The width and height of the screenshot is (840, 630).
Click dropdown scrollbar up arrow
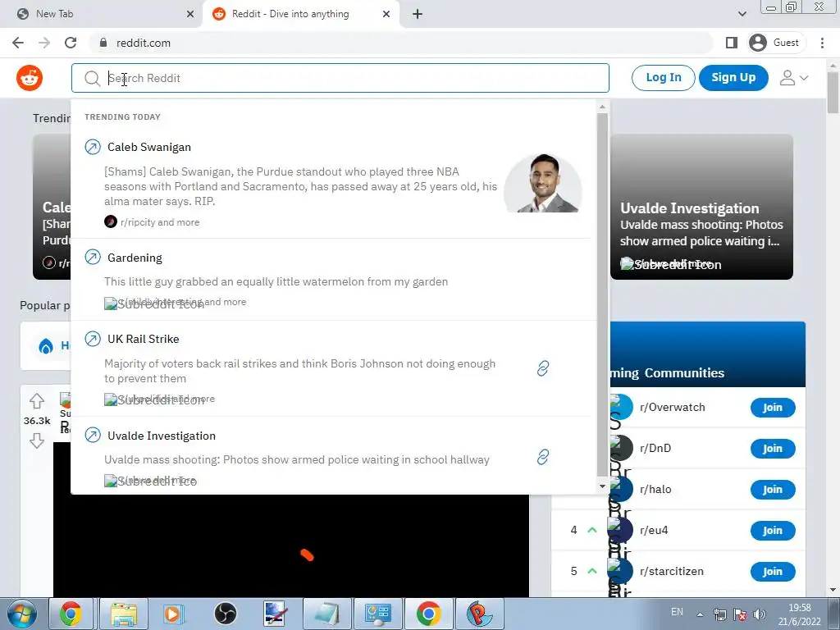[x=603, y=107]
